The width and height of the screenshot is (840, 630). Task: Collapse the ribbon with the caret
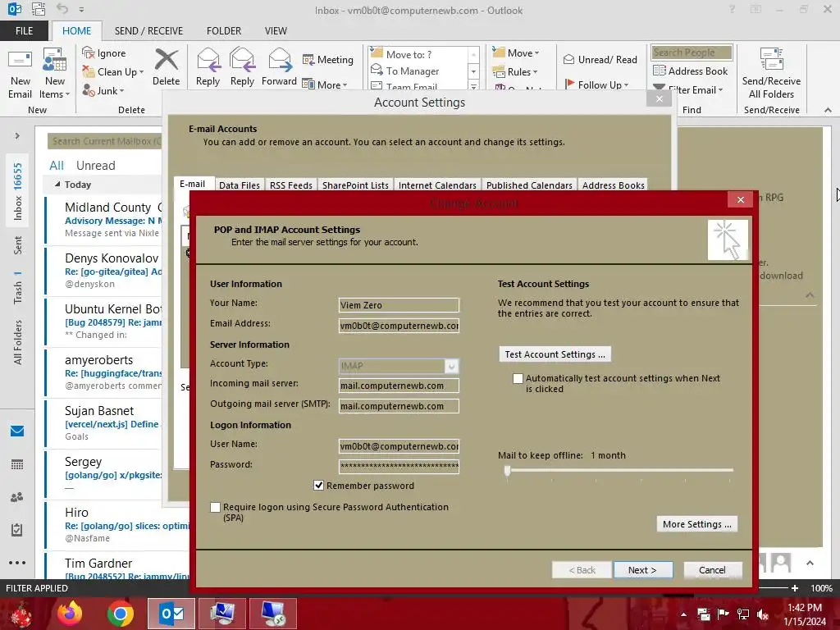coord(828,110)
